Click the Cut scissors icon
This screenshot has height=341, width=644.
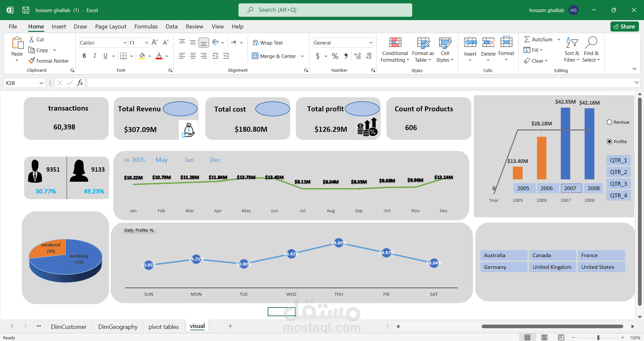tap(32, 39)
